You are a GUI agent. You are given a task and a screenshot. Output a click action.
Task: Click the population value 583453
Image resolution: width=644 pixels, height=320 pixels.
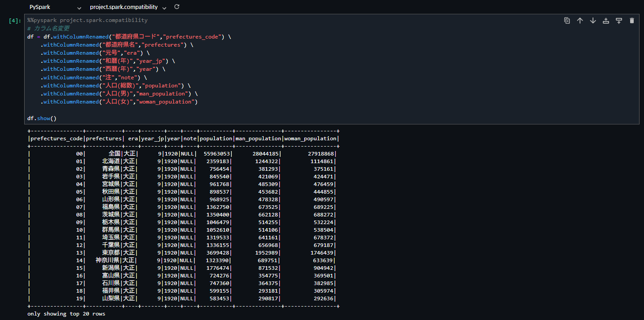(x=220, y=298)
